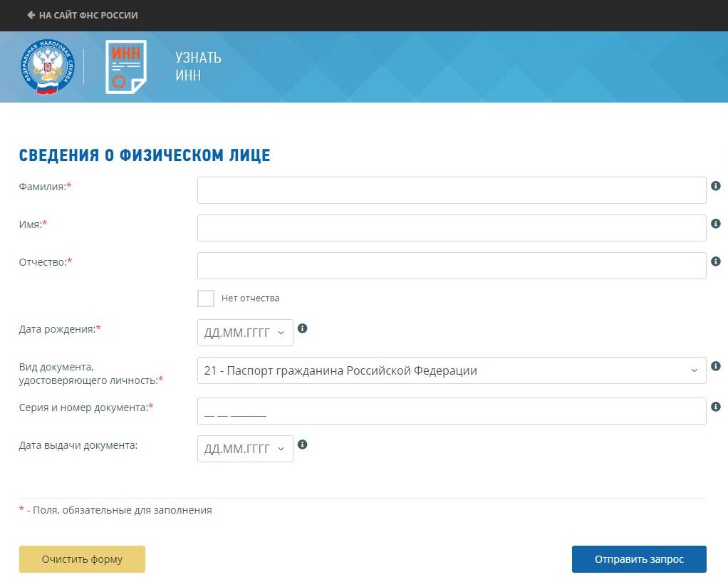Enable the Нет отчества checkbox
This screenshot has width=728, height=587.
(205, 298)
